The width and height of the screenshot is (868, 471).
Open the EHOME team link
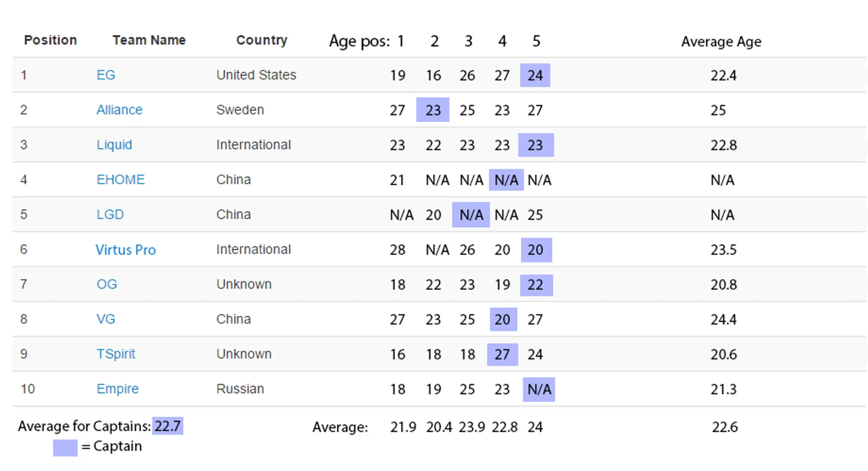[x=121, y=179]
